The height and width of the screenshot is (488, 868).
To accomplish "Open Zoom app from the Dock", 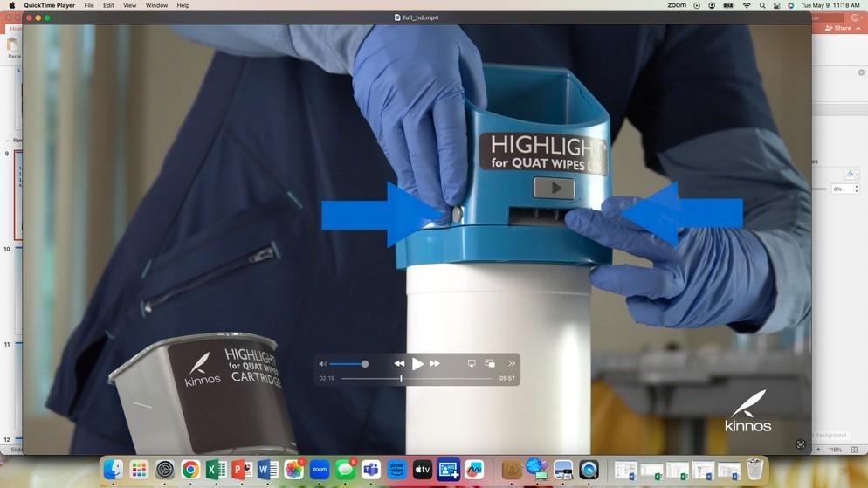I will tap(320, 470).
